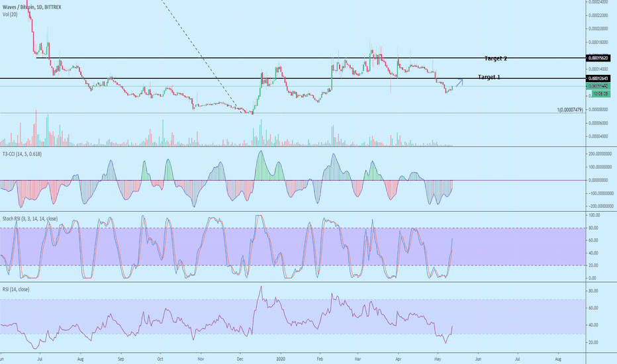Click 40.00 on the Stoch RSI axis
The image size is (617, 364).
593,253
